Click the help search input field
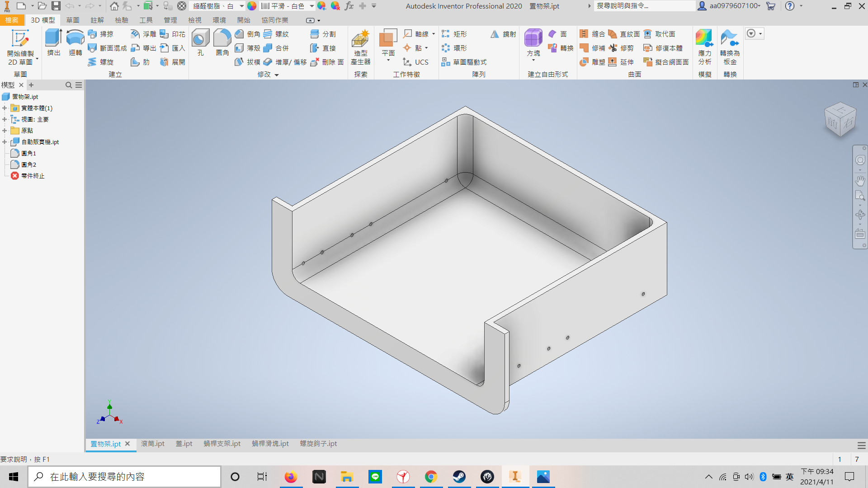This screenshot has height=488, width=868. tap(643, 6)
